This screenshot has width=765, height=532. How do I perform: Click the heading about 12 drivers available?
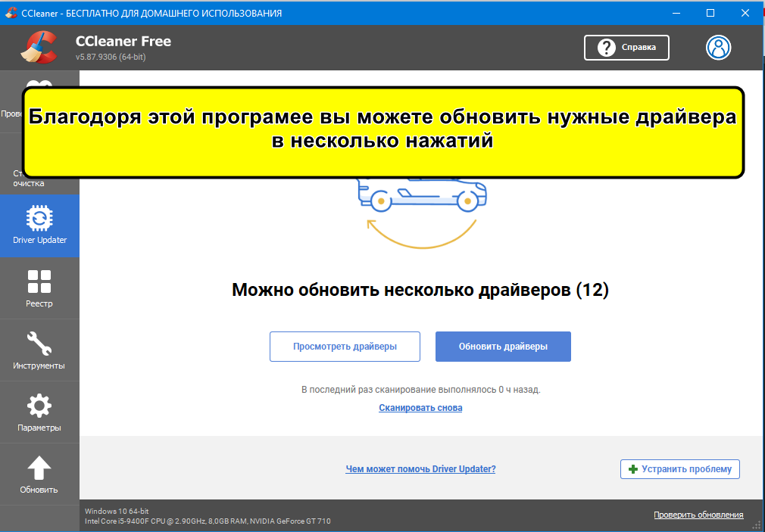420,291
